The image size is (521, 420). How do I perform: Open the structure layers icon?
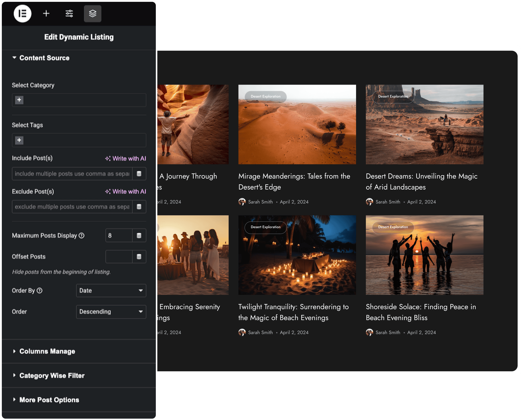pos(92,14)
